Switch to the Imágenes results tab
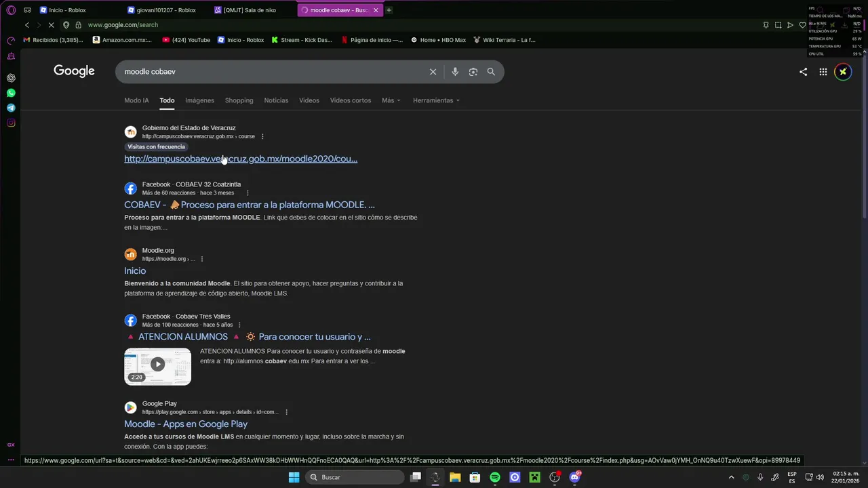The image size is (868, 488). pos(199,100)
